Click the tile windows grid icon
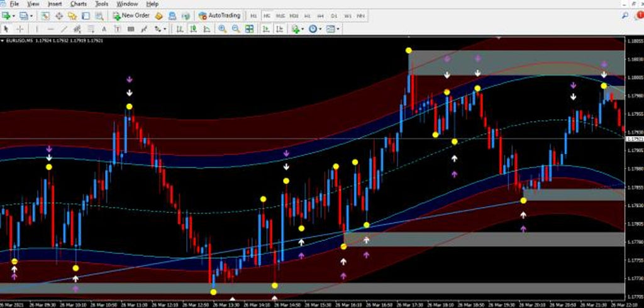The image size is (644, 308). coord(250,29)
